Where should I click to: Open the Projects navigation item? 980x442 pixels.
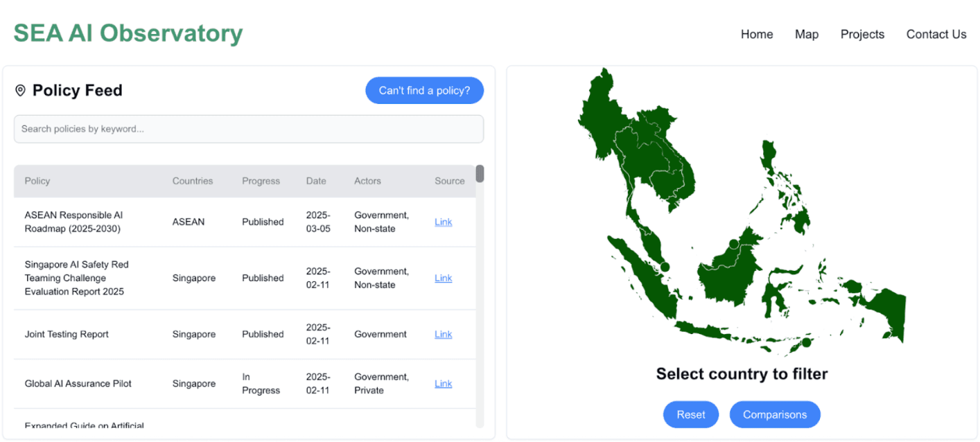(x=861, y=34)
